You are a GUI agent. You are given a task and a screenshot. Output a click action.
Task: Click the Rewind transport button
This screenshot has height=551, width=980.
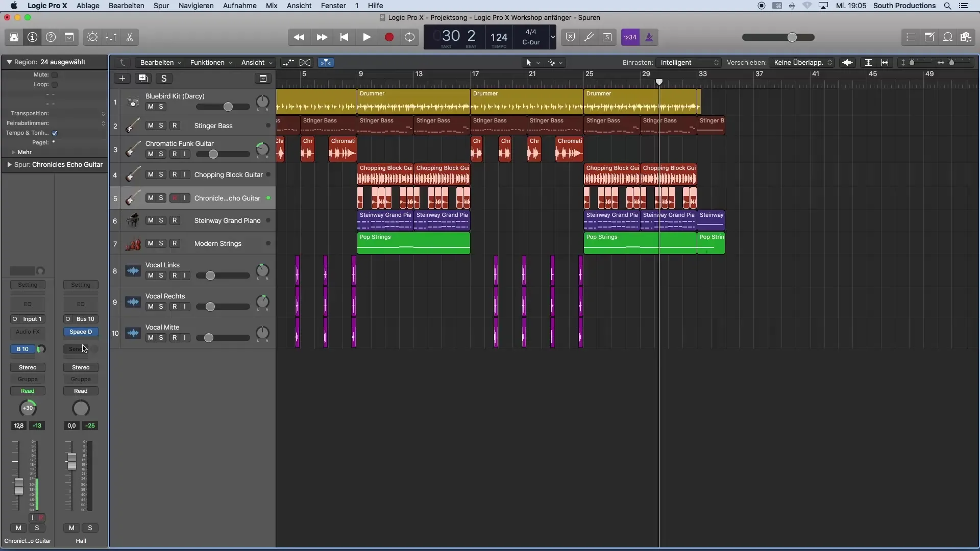[299, 37]
